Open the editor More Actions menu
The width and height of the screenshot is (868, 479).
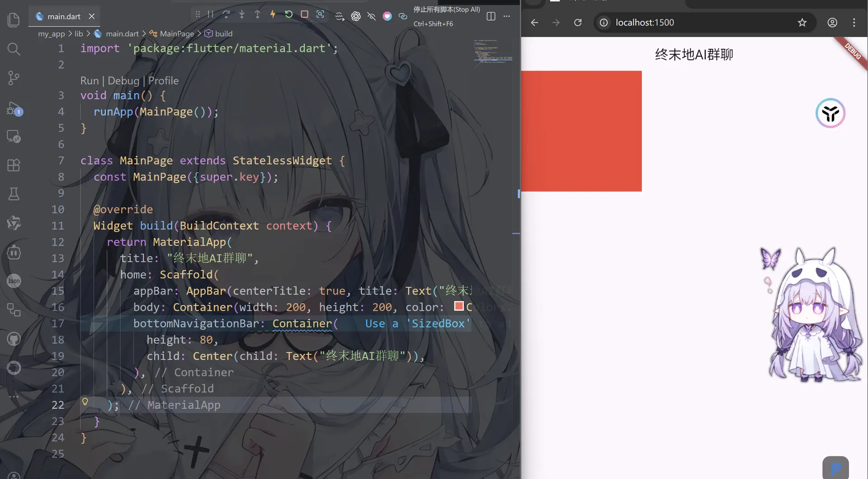pyautogui.click(x=507, y=16)
